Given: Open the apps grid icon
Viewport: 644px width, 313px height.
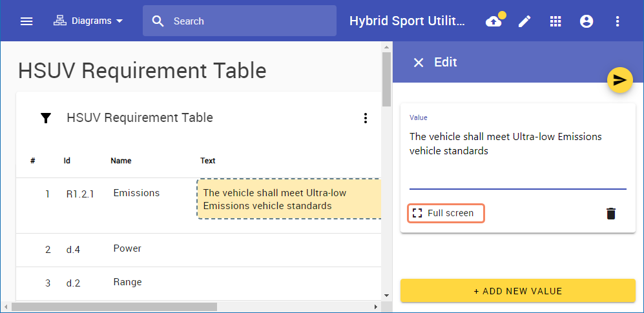Looking at the screenshot, I should tap(556, 21).
